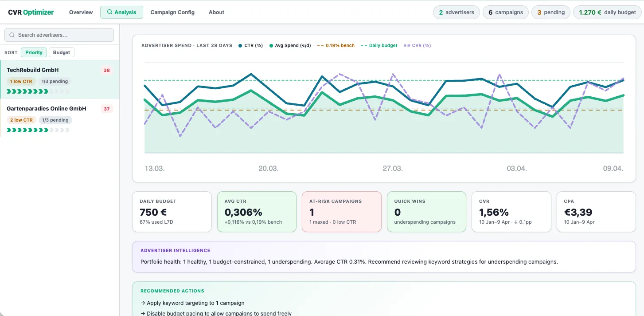Image resolution: width=644 pixels, height=316 pixels.
Task: Click the Advertiser Intelligence heading
Action: pos(176,251)
